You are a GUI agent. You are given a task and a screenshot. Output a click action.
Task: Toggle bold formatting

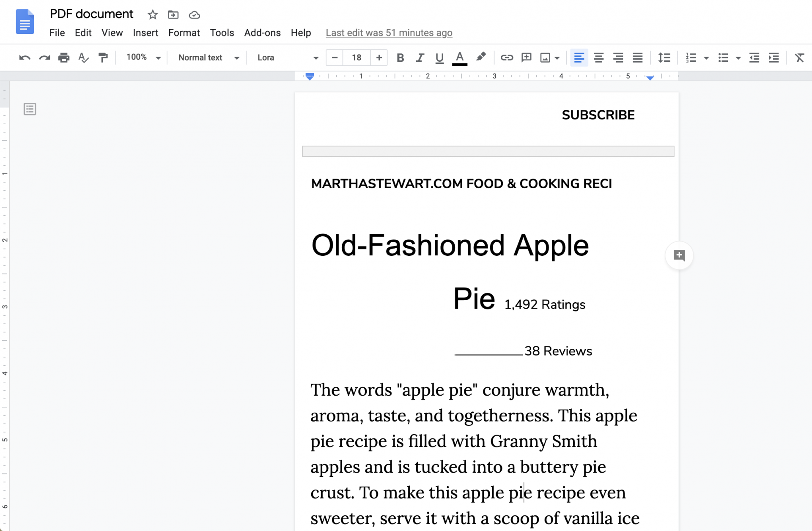pyautogui.click(x=400, y=57)
